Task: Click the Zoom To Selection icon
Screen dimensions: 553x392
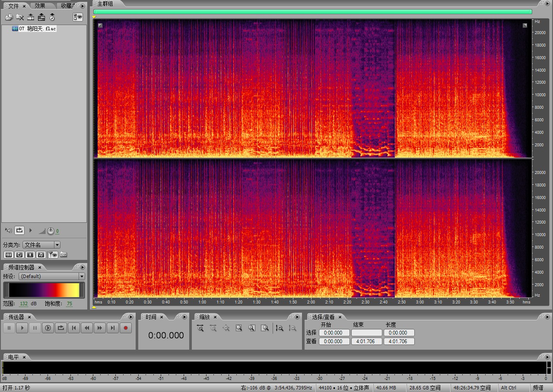Action: [239, 328]
